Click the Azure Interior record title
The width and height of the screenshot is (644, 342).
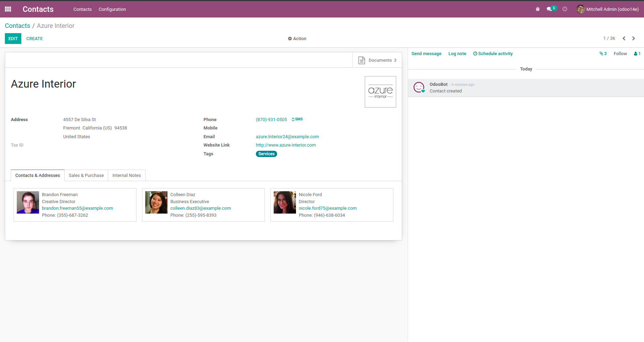click(x=43, y=84)
